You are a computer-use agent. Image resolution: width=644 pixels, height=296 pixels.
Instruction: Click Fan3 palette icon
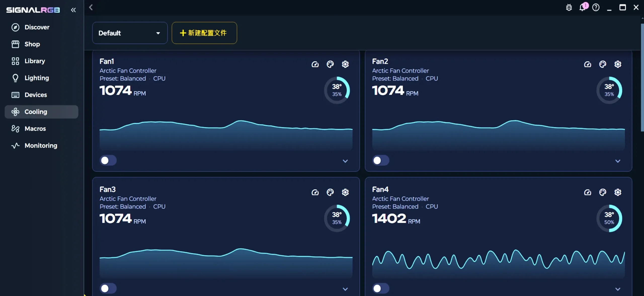click(330, 192)
